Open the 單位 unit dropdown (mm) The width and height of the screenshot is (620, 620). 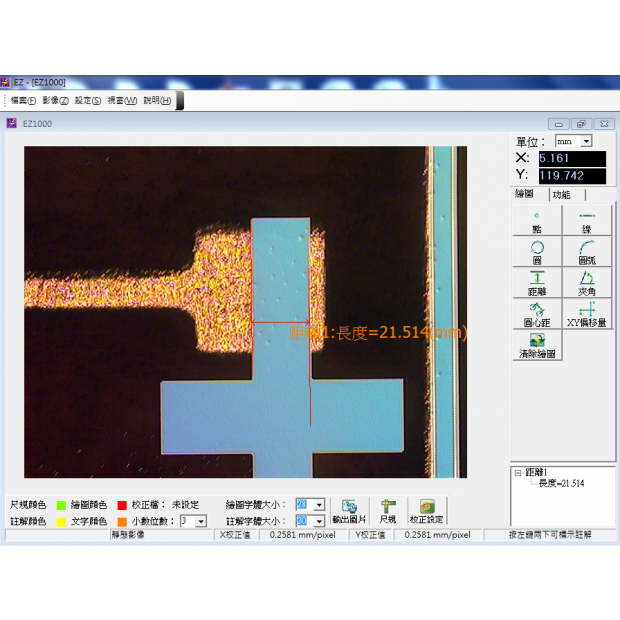[x=586, y=142]
